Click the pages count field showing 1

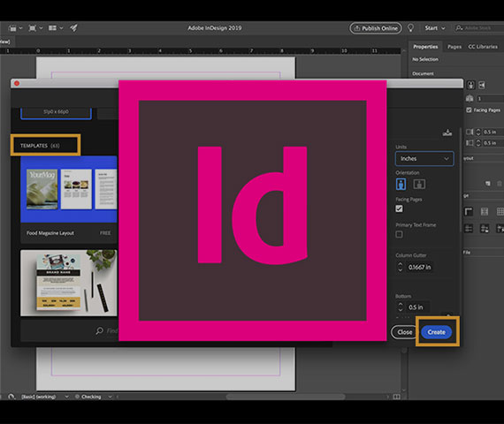[490, 99]
